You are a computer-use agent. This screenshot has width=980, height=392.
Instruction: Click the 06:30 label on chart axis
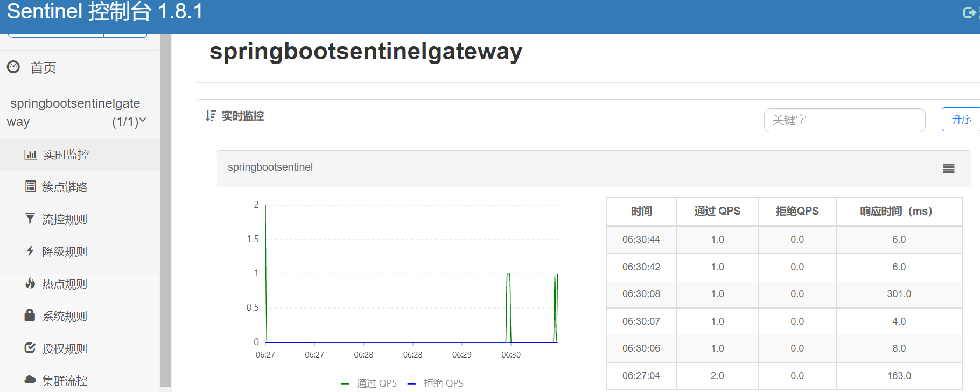coord(511,355)
